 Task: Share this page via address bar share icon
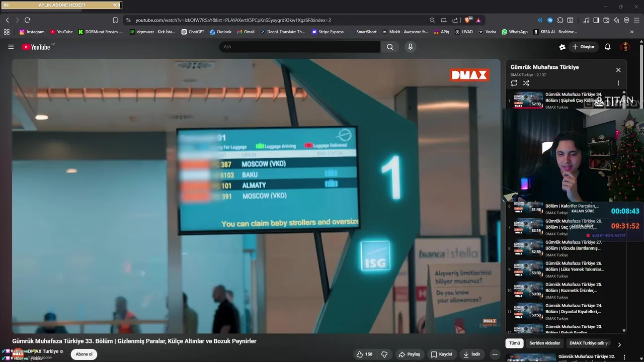coord(455,20)
